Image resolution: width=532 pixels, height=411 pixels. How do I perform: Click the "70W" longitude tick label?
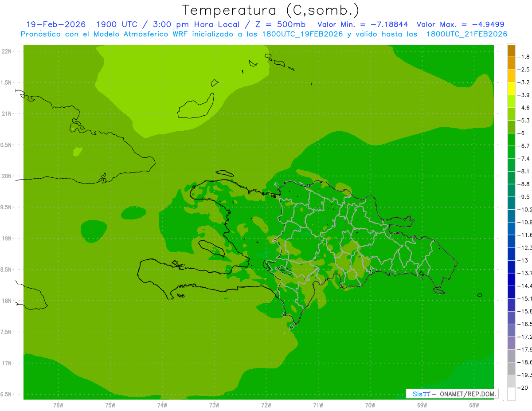(x=370, y=405)
